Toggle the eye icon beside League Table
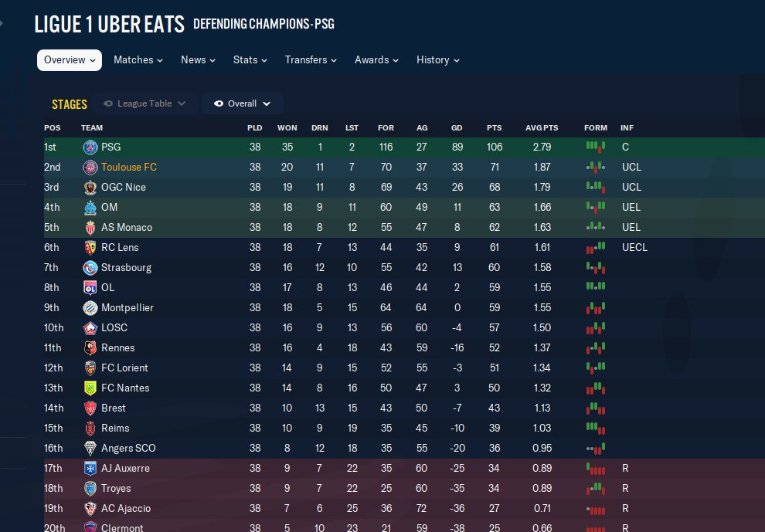Image resolution: width=765 pixels, height=532 pixels. (108, 103)
